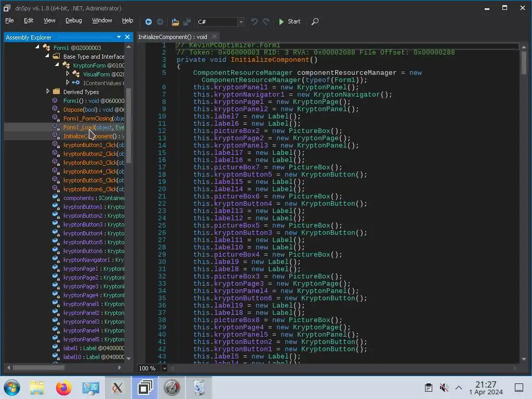
Task: Open the Edit menu
Action: tap(29, 20)
